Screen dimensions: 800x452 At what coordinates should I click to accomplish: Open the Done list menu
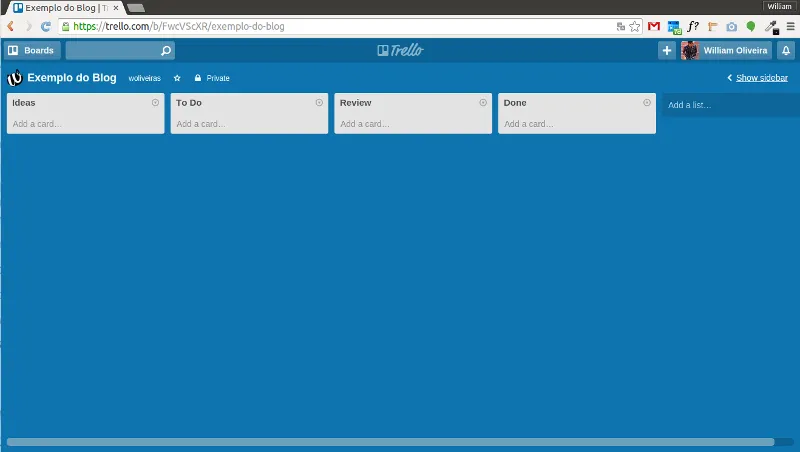point(647,102)
